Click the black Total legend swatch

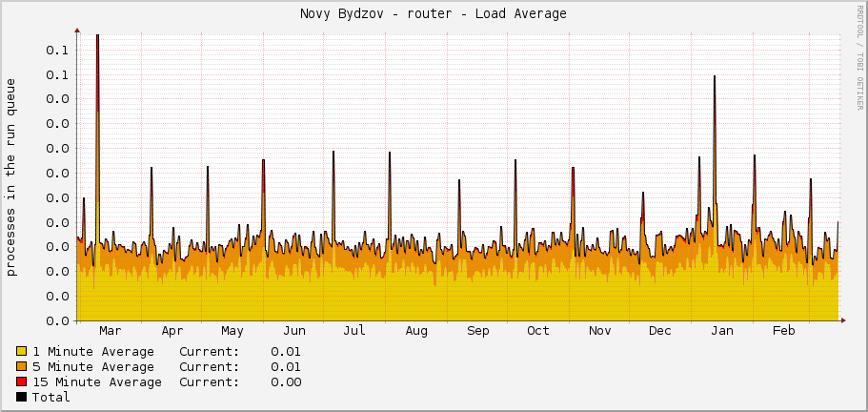pyautogui.click(x=22, y=397)
